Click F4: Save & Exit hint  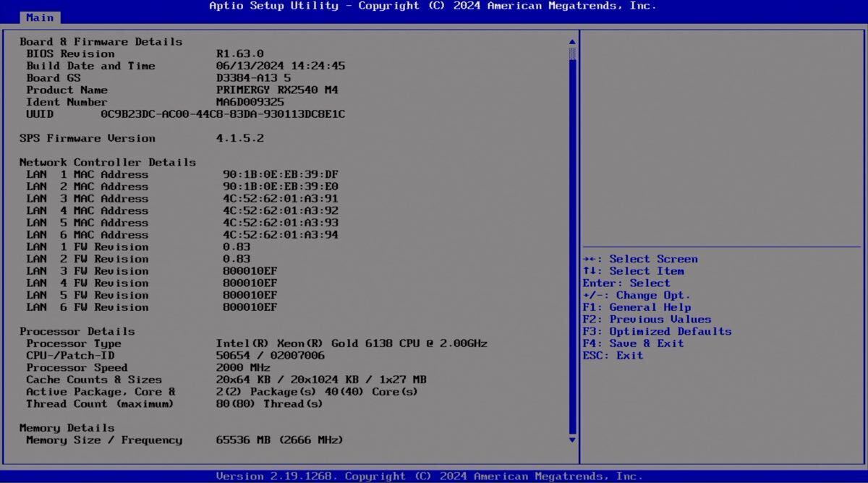[x=634, y=343]
